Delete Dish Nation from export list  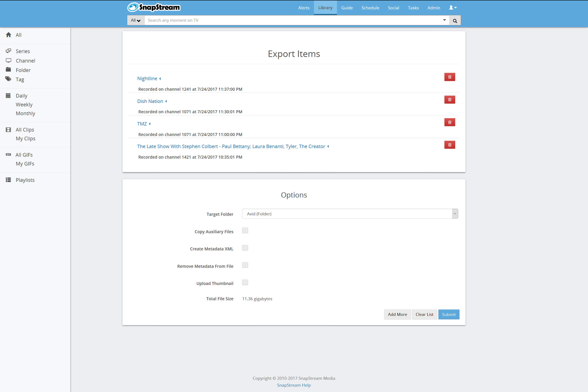click(x=450, y=100)
